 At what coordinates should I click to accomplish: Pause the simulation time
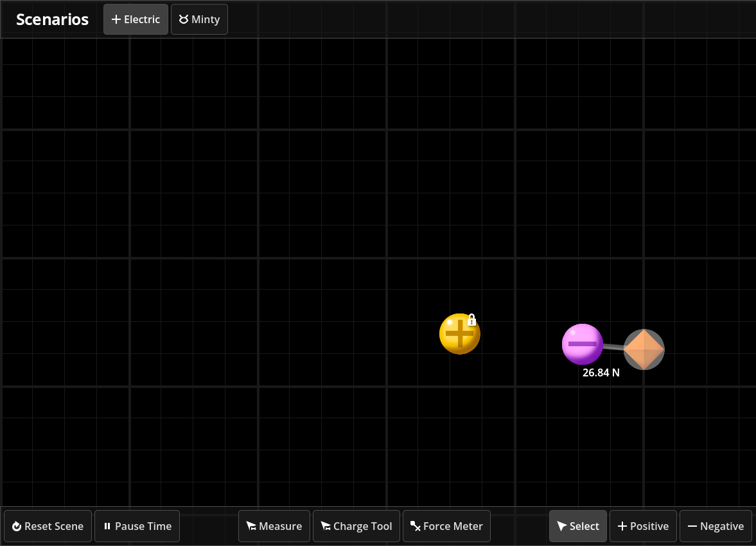137,526
